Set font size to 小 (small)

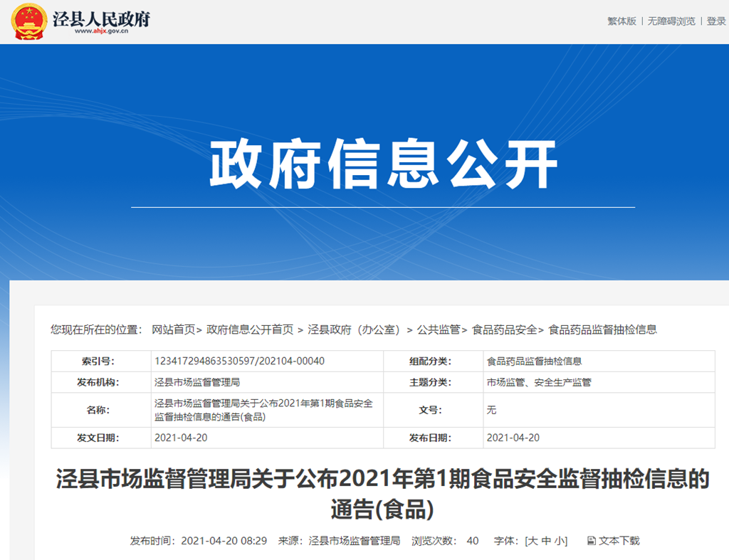tap(560, 541)
